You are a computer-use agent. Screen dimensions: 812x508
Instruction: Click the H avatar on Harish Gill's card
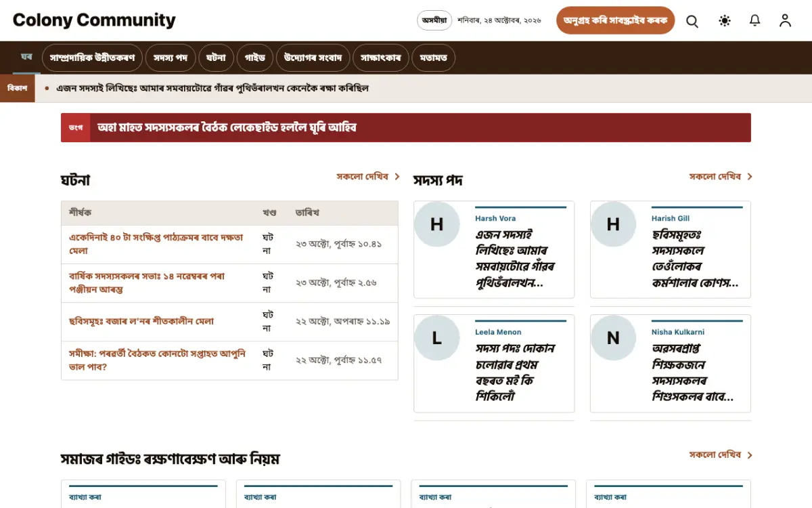[x=613, y=224]
